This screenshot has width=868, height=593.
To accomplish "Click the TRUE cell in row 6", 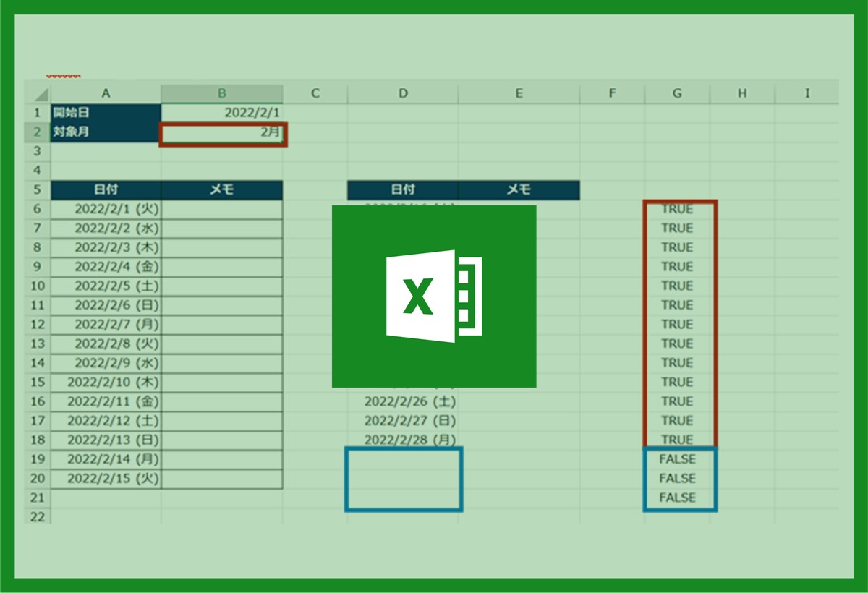I will pyautogui.click(x=676, y=210).
